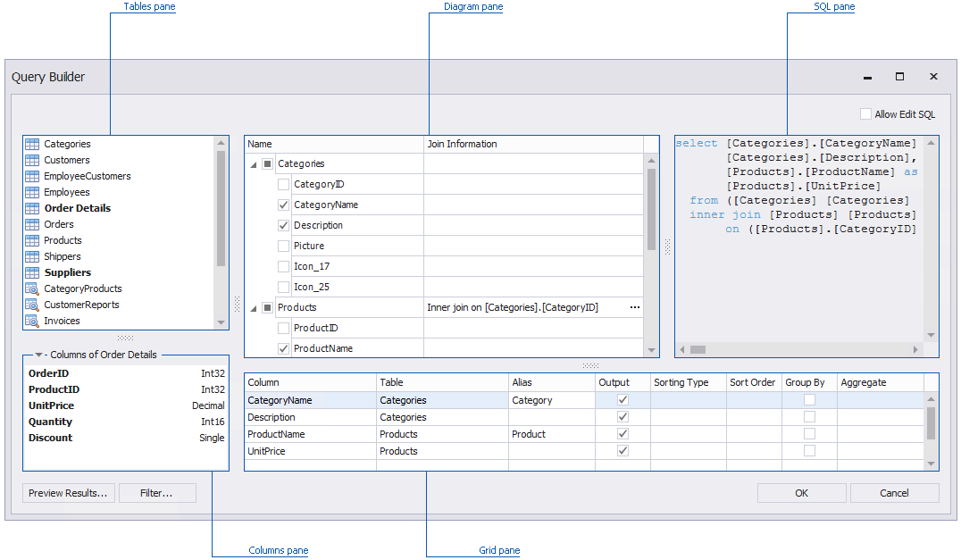The image size is (961, 560).
Task: Maximize the Query Builder window
Action: point(899,77)
